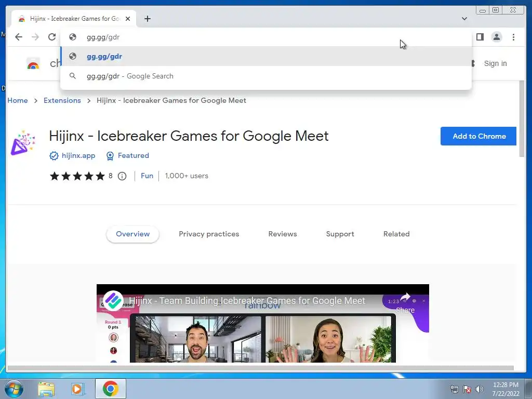This screenshot has width=532, height=399.
Task: Choose the gg.gg/gdr Google Search suggestion
Action: click(x=265, y=76)
